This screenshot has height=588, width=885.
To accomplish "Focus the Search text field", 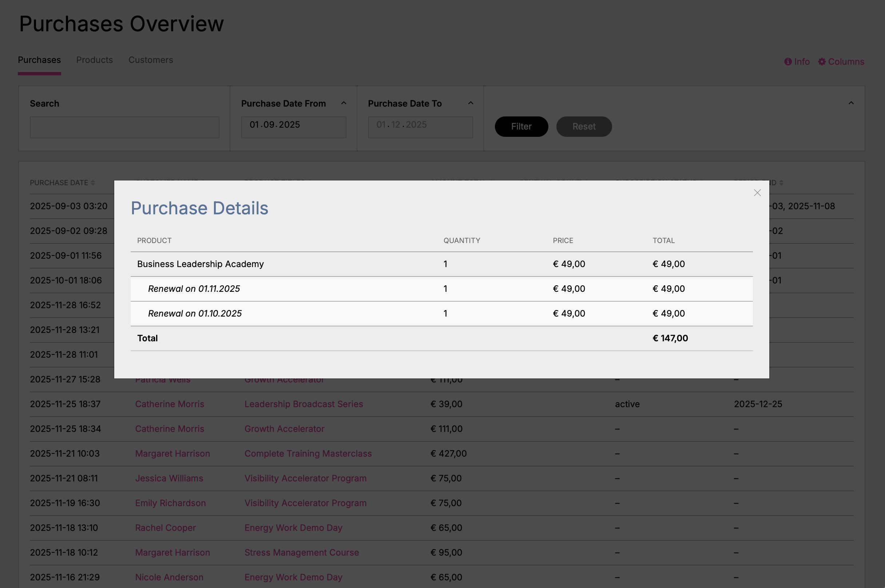I will 124,127.
